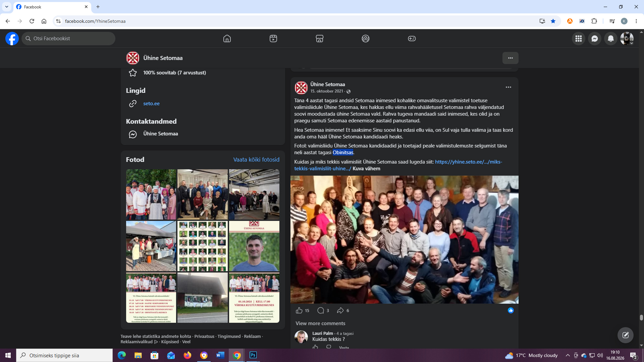Open Facebook menu grid icon

tap(579, 39)
